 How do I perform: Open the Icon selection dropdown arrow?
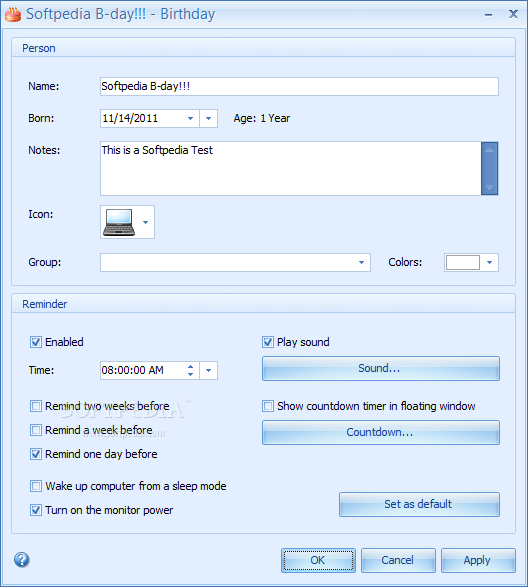click(146, 222)
